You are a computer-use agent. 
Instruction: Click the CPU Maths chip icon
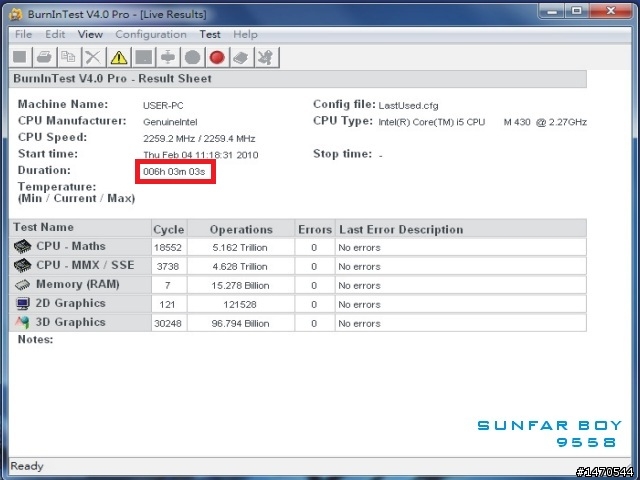[22, 247]
